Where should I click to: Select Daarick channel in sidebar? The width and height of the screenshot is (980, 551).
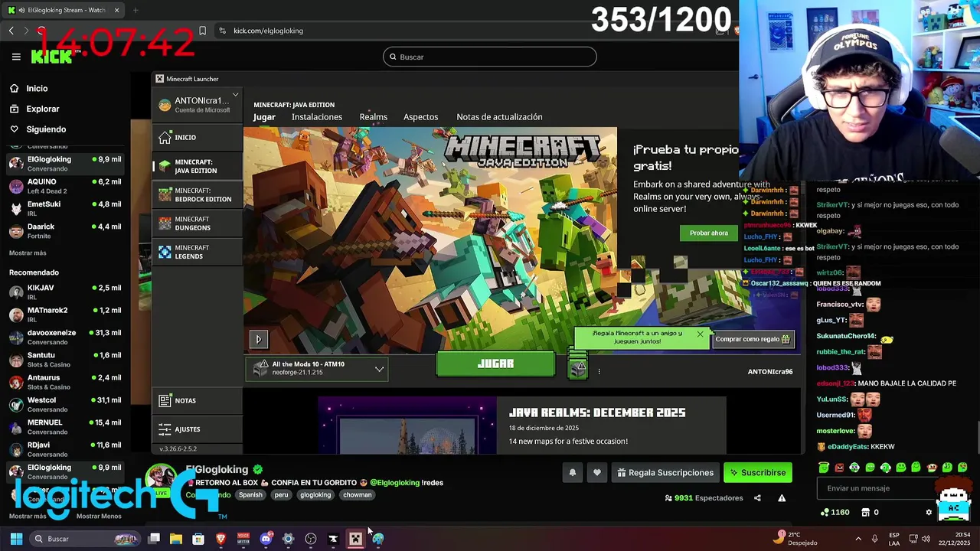click(x=65, y=230)
